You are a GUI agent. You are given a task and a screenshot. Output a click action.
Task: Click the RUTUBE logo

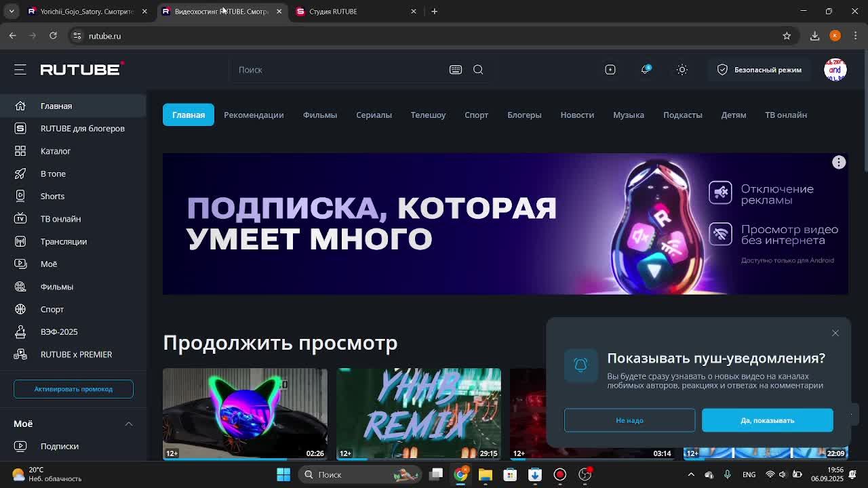[x=82, y=68]
